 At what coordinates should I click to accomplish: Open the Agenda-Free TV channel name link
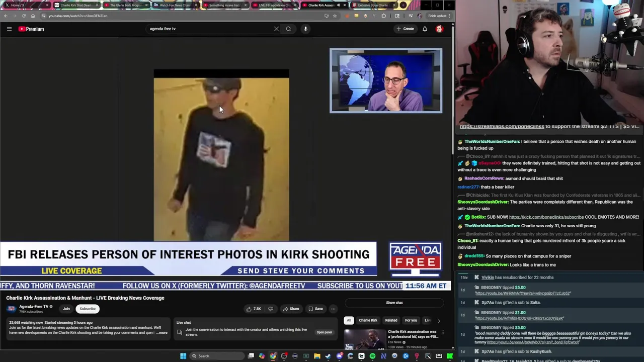pyautogui.click(x=34, y=307)
